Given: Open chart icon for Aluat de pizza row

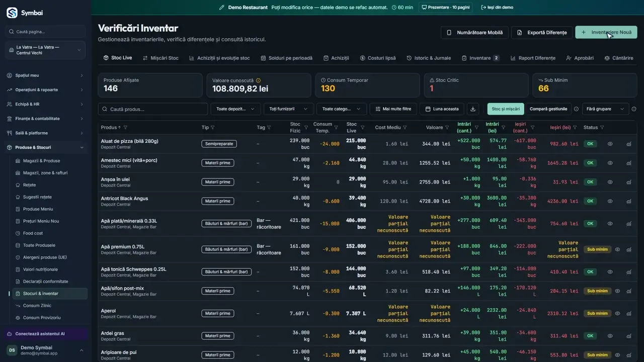Looking at the screenshot, I should pos(629,144).
